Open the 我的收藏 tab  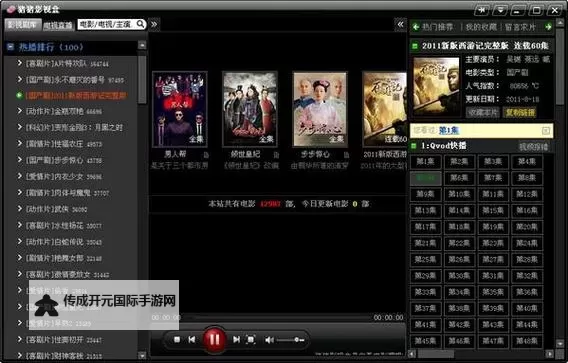click(481, 27)
